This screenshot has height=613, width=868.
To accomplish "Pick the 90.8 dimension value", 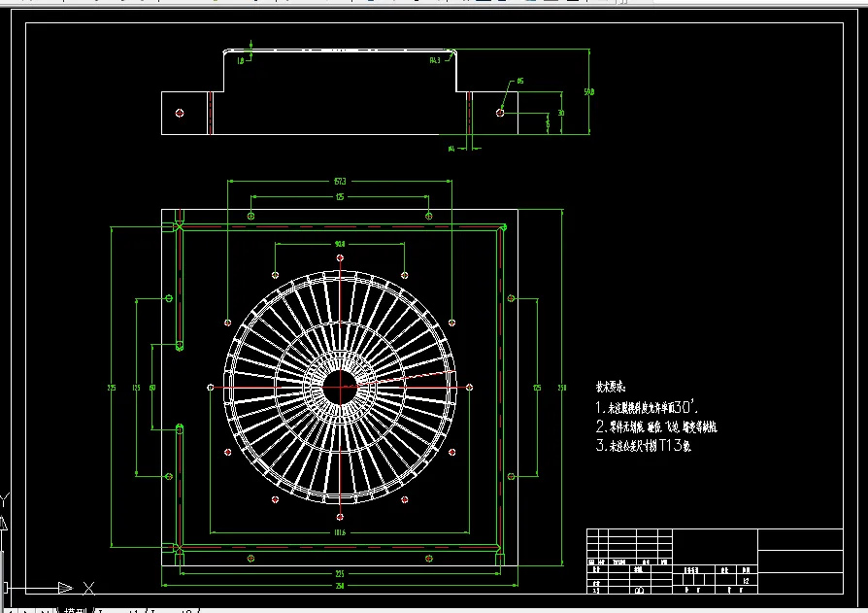I will click(340, 244).
